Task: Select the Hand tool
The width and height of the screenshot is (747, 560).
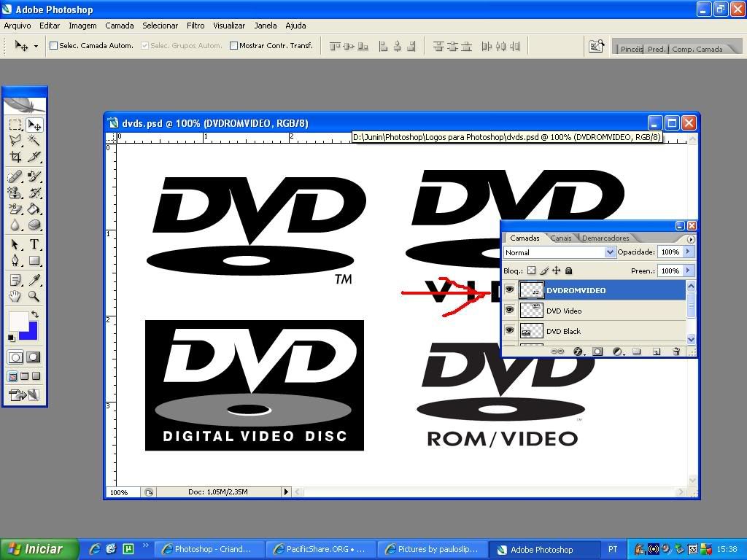Action: pyautogui.click(x=15, y=296)
